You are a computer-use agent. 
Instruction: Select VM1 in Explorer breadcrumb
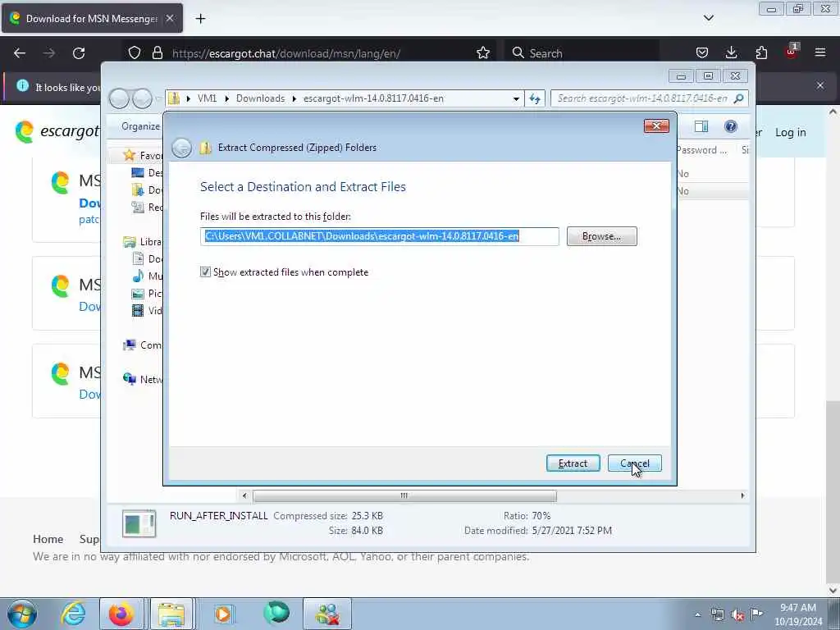[x=207, y=98]
